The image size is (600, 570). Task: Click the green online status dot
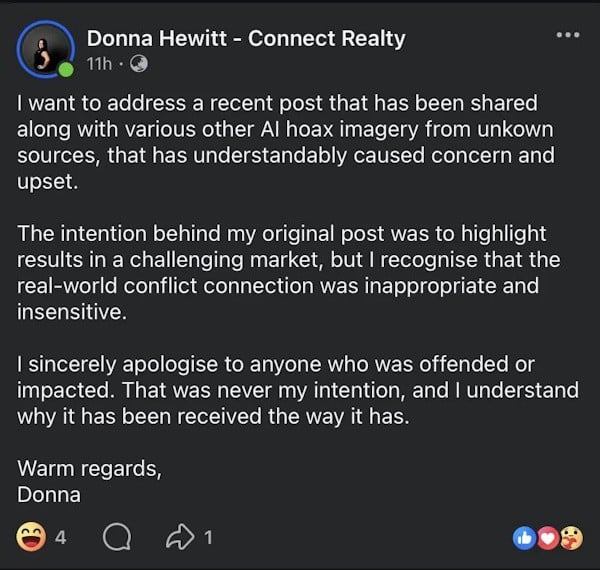point(66,70)
